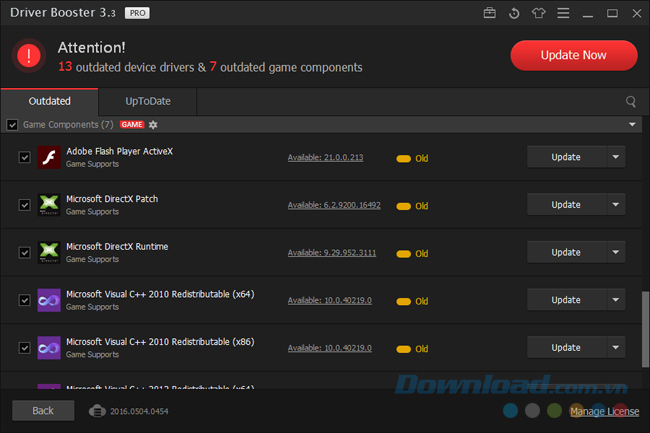
Task: Open Update dropdown arrow for Adobe Flash Player
Action: pos(616,157)
